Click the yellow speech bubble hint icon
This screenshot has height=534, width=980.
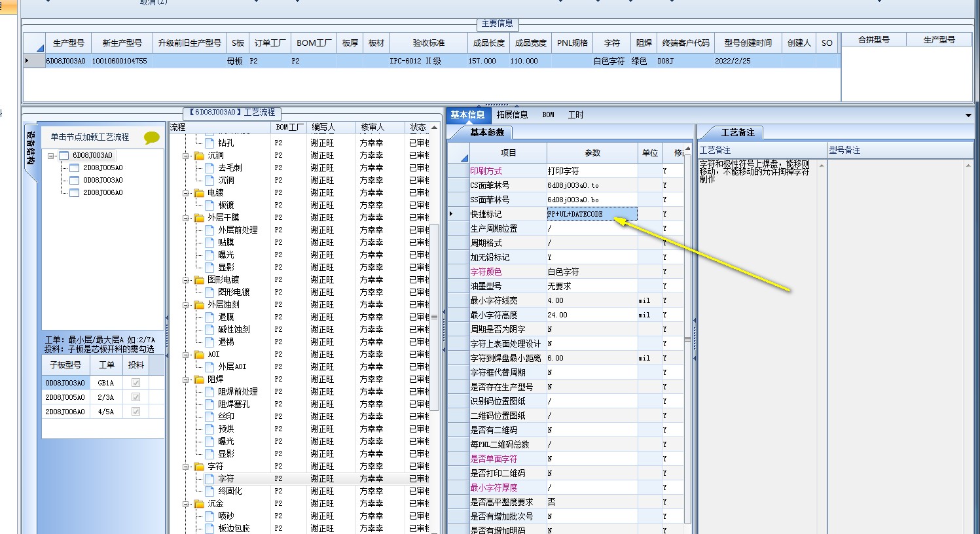(152, 137)
